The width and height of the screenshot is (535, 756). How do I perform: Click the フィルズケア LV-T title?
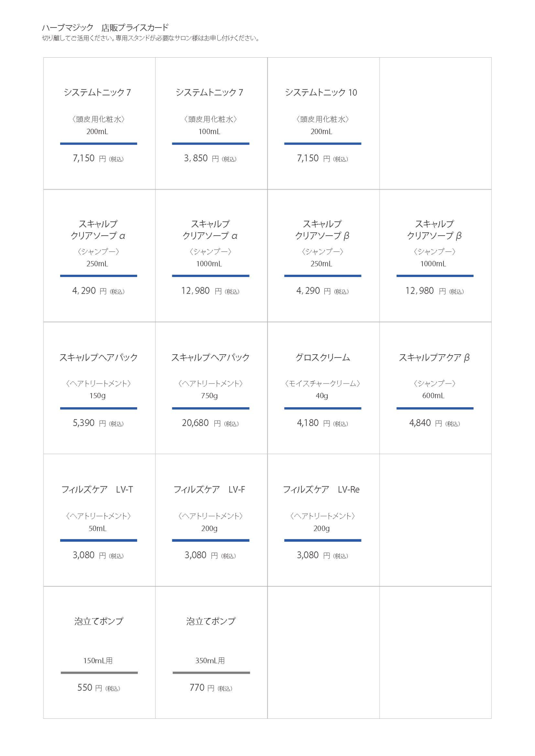tap(97, 490)
